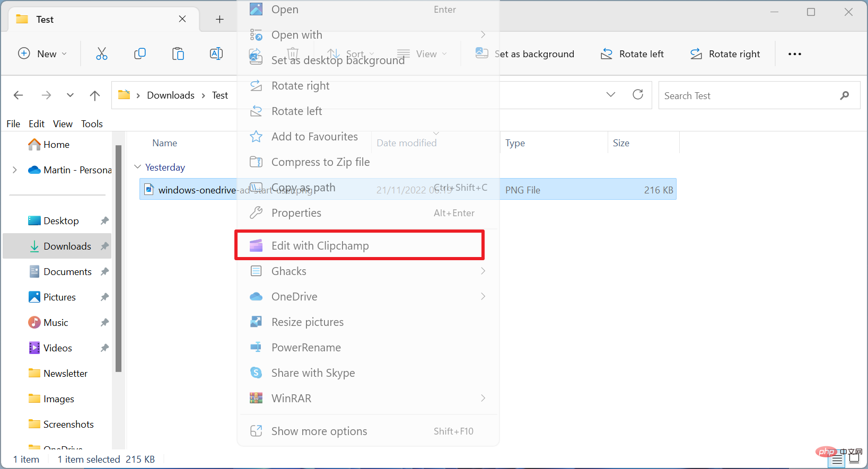Viewport: 868px width, 469px height.
Task: Open the View menu in menu bar
Action: pos(63,123)
